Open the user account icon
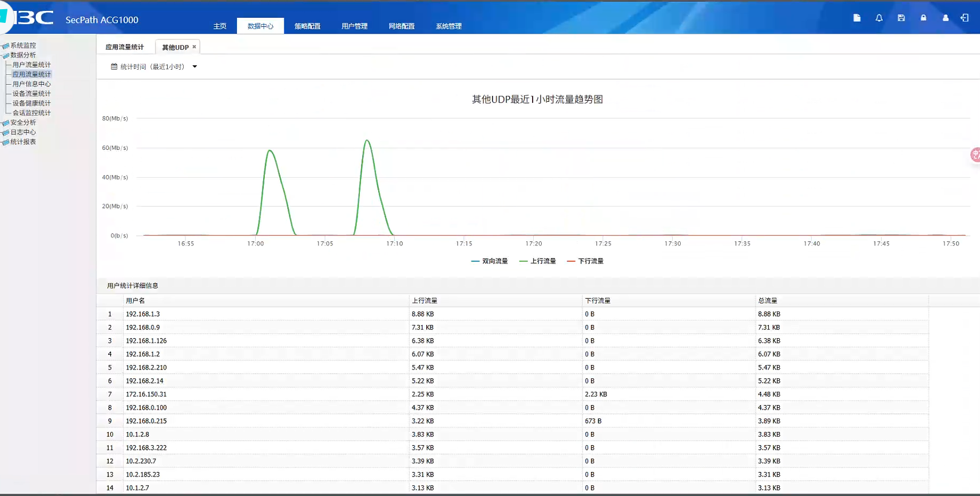Image resolution: width=980 pixels, height=496 pixels. pos(945,18)
